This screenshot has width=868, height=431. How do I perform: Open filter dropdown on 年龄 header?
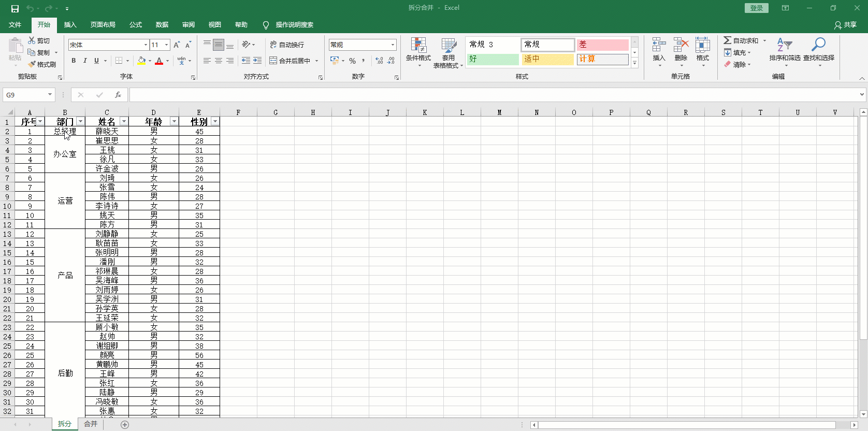[x=174, y=121]
